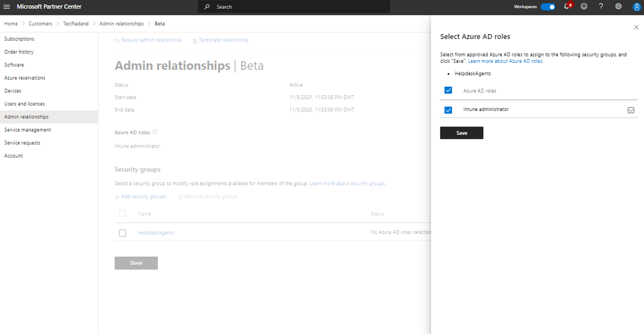Viewport: 644px width, 334px height.
Task: Click the Save button
Action: 462,133
